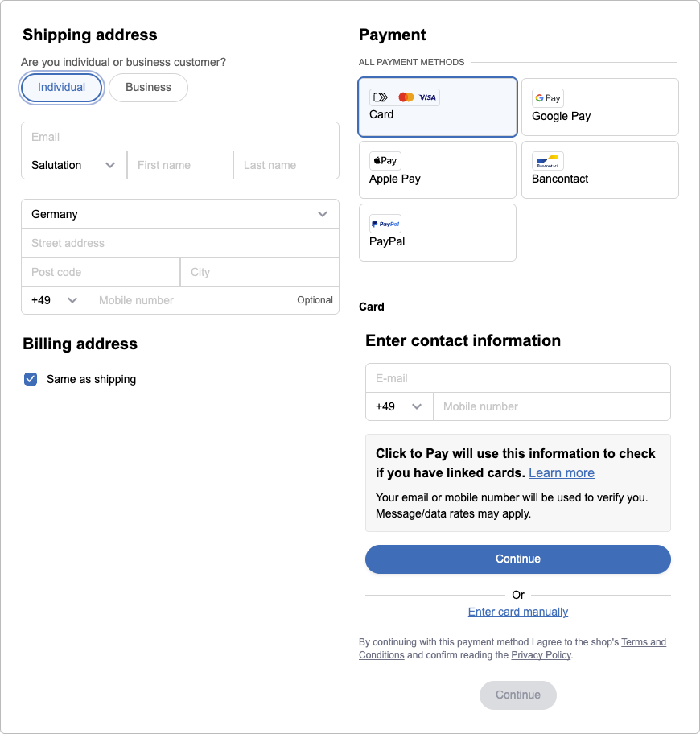Open the Enter card manually link
The height and width of the screenshot is (734, 700).
518,612
